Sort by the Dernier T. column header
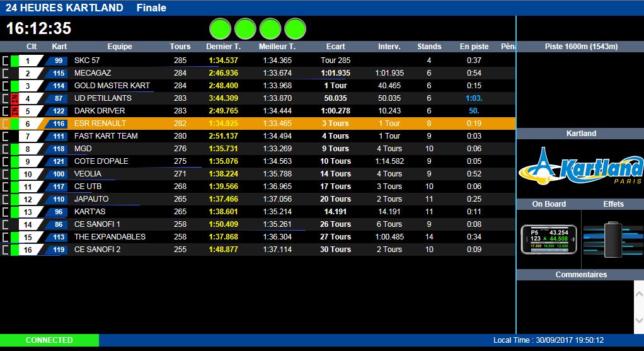Viewport: 644px width, 351px height. [x=223, y=47]
